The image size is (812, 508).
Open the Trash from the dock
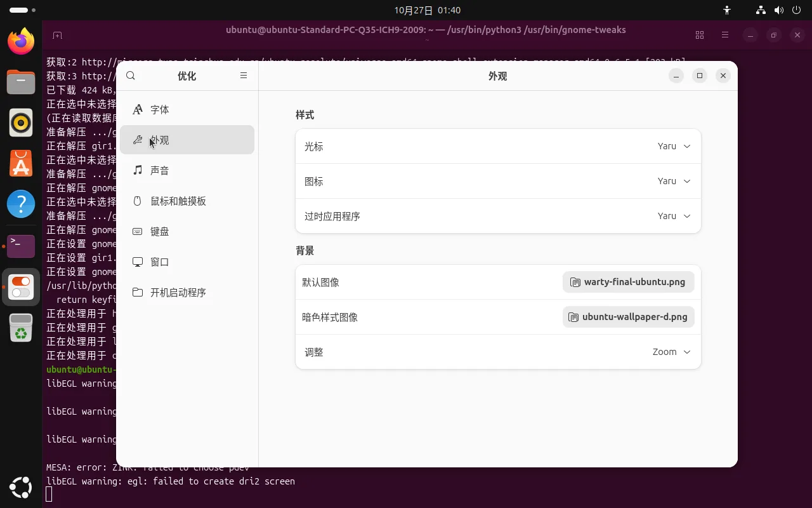[21, 328]
